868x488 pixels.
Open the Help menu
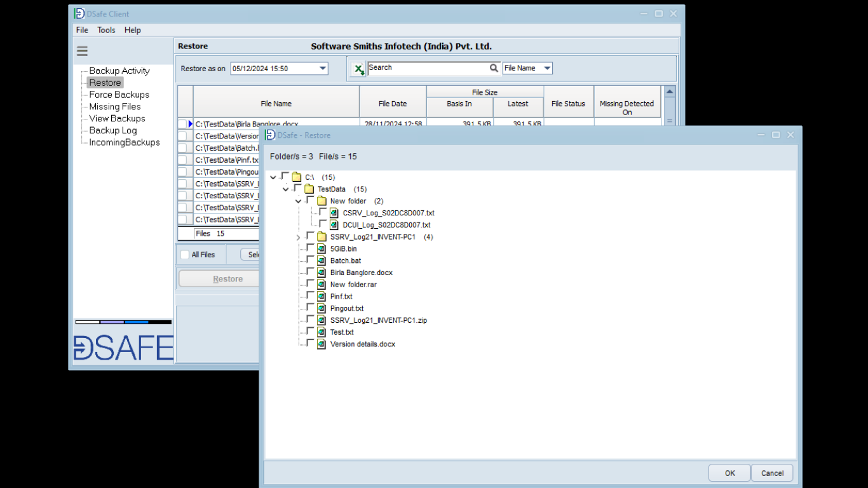pos(132,30)
